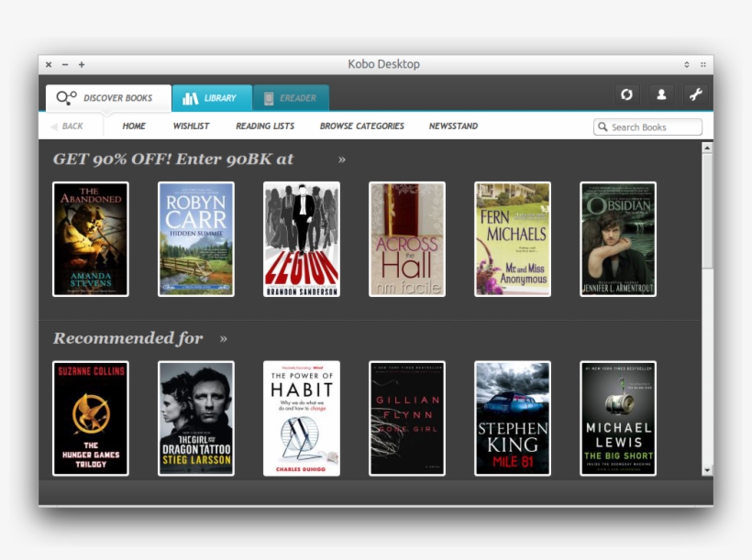Click the Search Books input field
Screen dimensions: 752x560
[x=653, y=127]
